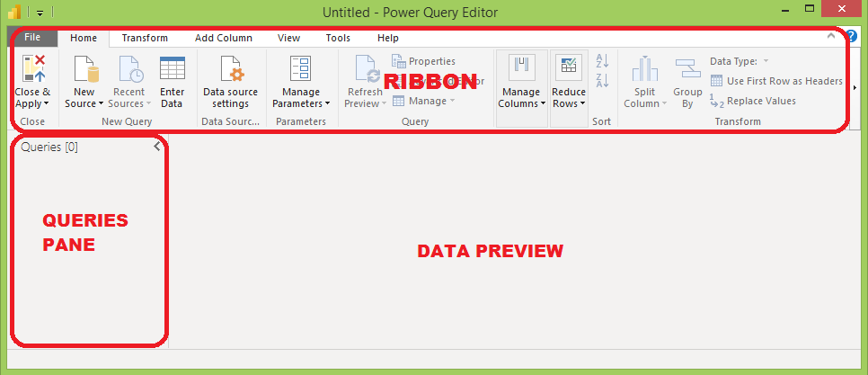Screen dimensions: 868x375
Task: Maximize the Power Query Editor window
Action: click(x=810, y=9)
